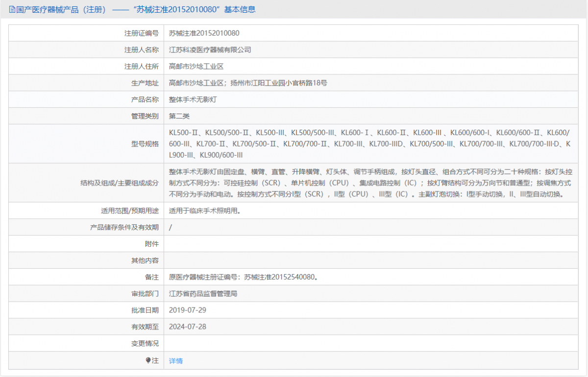Select approval department 江苏省药品监督管理局
Image resolution: width=588 pixels, height=377 pixels.
tap(203, 294)
